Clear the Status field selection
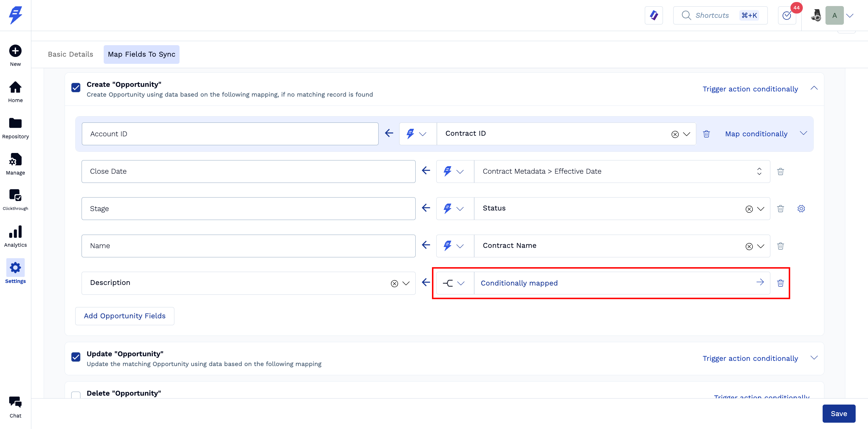 coord(749,209)
